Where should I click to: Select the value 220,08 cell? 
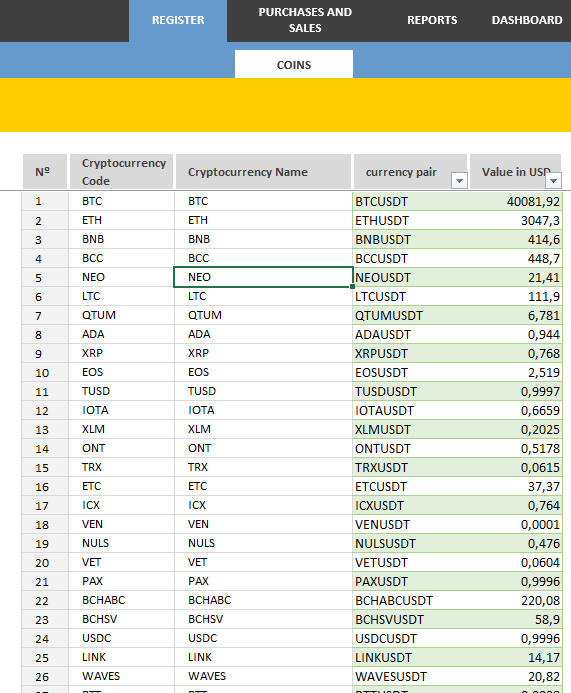click(x=515, y=601)
